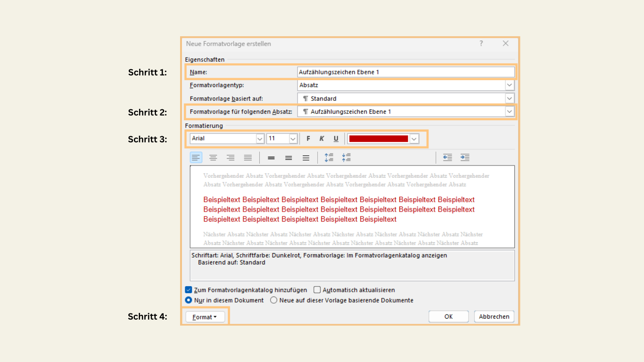Set double line spacing
The height and width of the screenshot is (362, 644).
pyautogui.click(x=306, y=157)
